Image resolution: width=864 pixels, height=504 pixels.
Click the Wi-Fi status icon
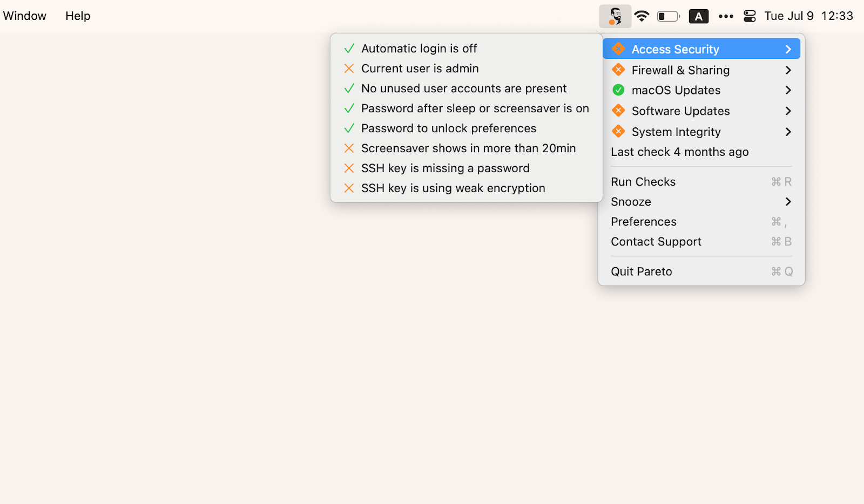pos(642,16)
